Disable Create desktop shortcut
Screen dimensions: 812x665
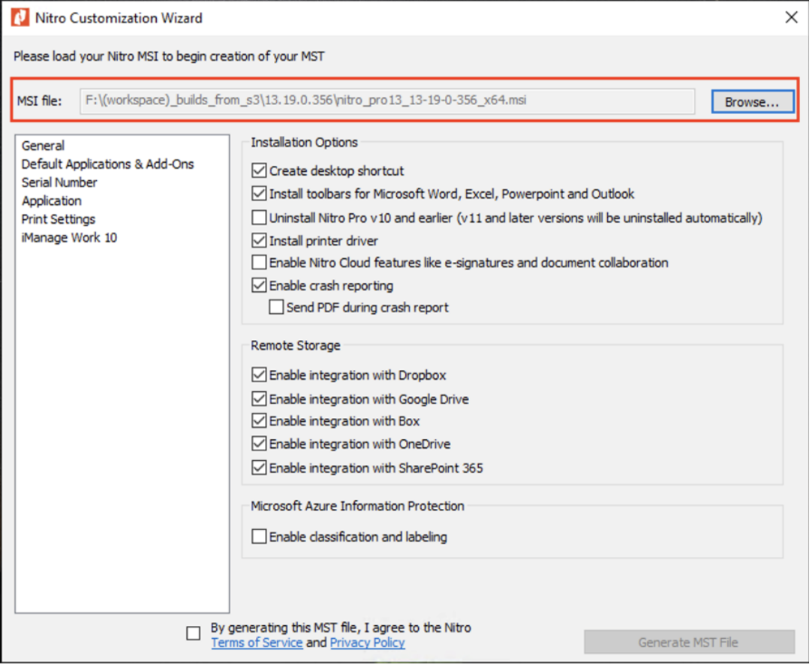(x=259, y=170)
